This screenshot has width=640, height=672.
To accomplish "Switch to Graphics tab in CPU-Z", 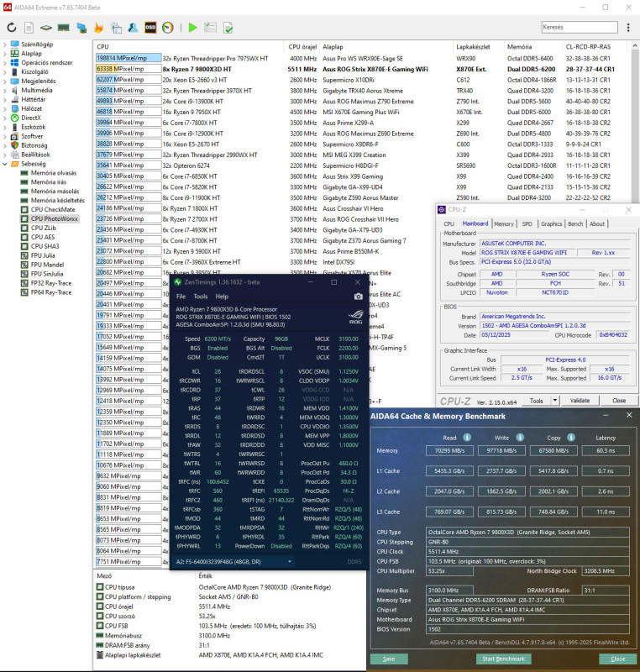I will tap(551, 223).
